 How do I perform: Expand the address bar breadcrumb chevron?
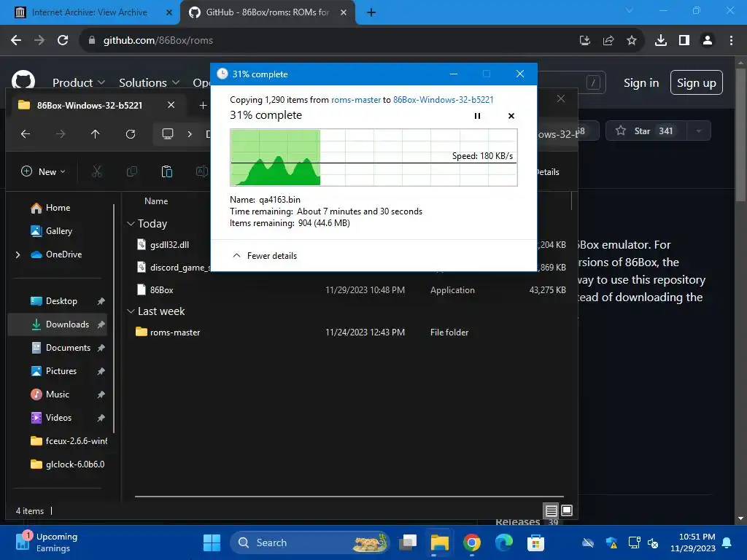(190, 134)
